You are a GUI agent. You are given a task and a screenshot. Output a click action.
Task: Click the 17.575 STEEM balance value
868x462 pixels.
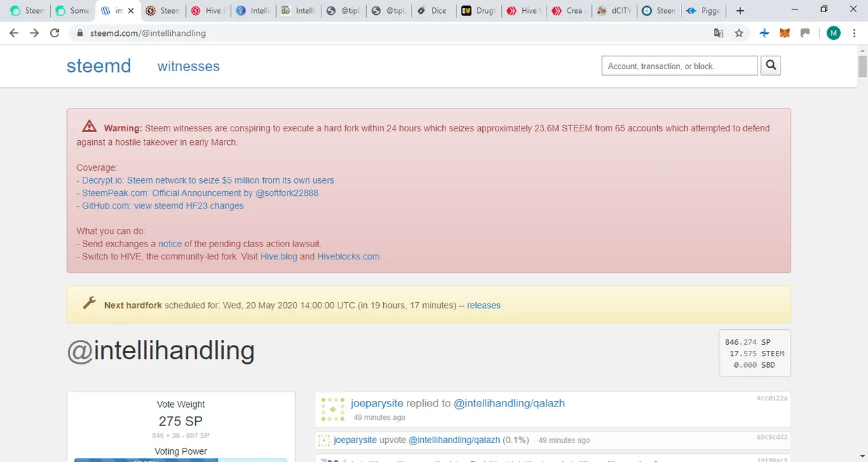(x=757, y=354)
